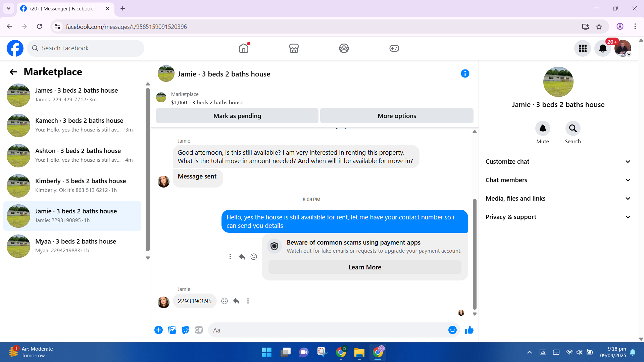Open the Facebook home logo

click(15, 48)
